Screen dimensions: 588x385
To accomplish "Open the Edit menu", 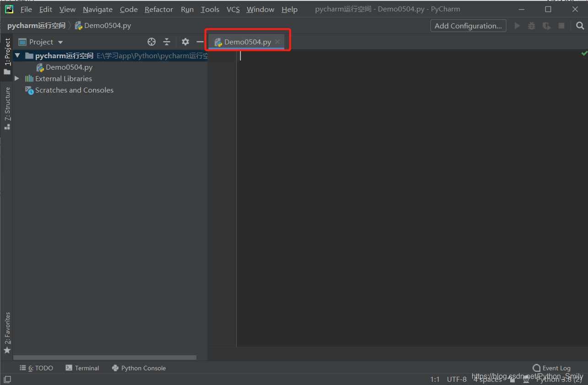I will pyautogui.click(x=45, y=9).
